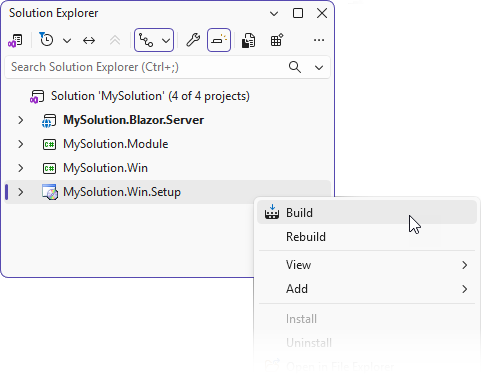The height and width of the screenshot is (384, 481).
Task: Expand the MySolution.Win project node
Action: [x=21, y=168]
